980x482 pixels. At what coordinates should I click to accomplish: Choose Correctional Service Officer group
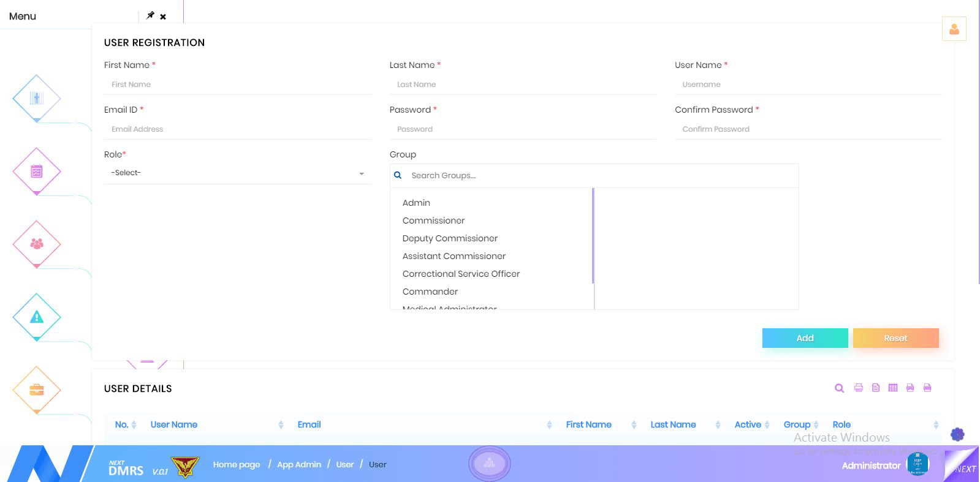[x=461, y=274]
